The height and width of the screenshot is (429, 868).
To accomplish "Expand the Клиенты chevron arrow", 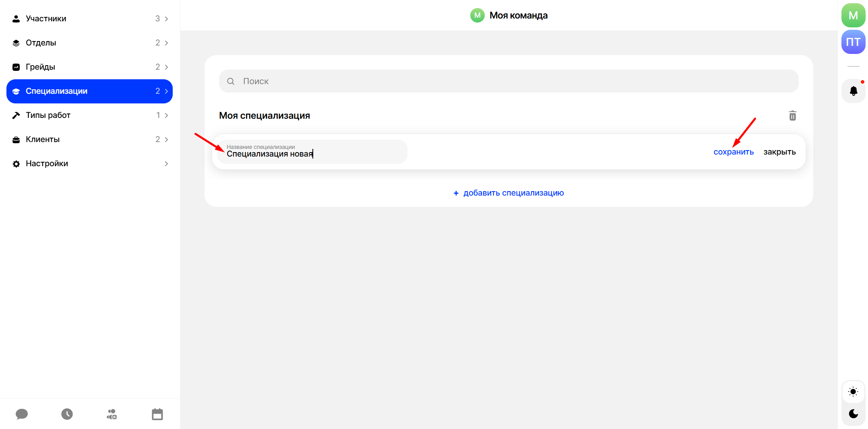I will click(166, 140).
